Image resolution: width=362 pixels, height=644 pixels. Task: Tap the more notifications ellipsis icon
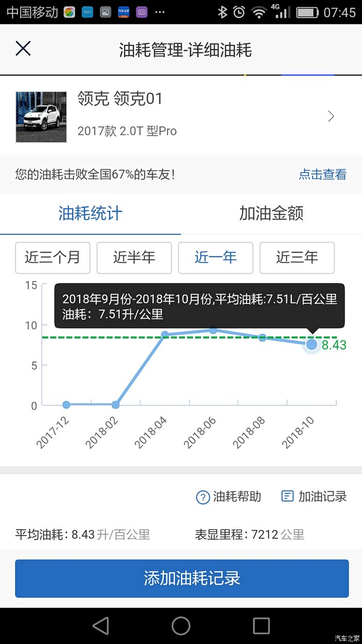[x=160, y=12]
